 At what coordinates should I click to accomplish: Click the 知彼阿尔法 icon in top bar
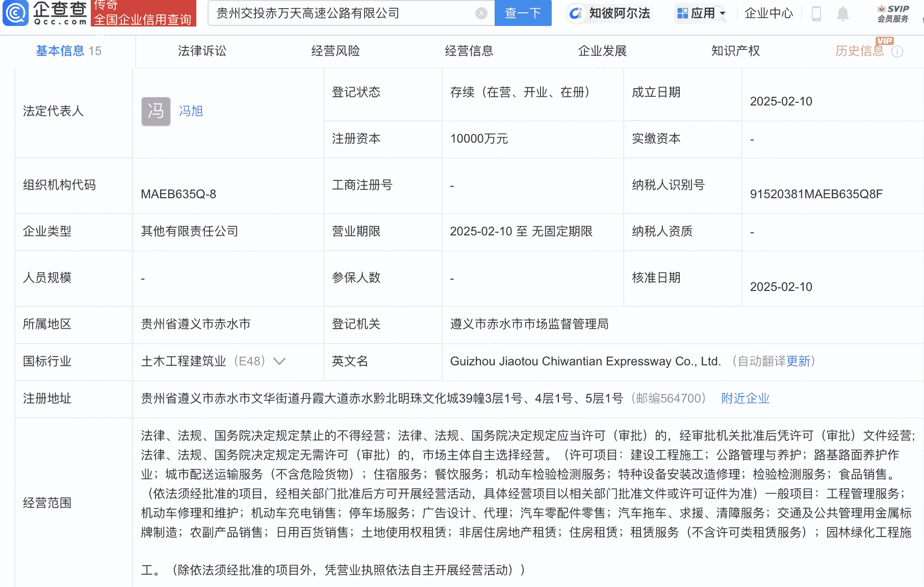576,13
